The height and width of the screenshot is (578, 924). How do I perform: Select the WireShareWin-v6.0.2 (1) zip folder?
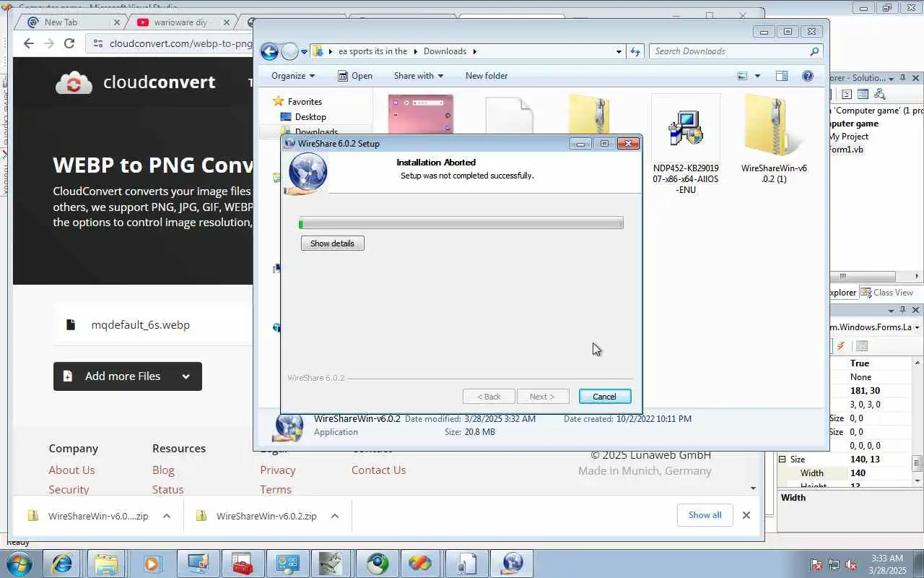pos(774,139)
